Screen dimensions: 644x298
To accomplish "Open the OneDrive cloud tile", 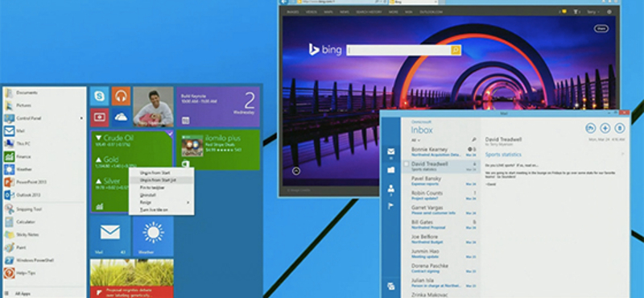I will pos(121,118).
